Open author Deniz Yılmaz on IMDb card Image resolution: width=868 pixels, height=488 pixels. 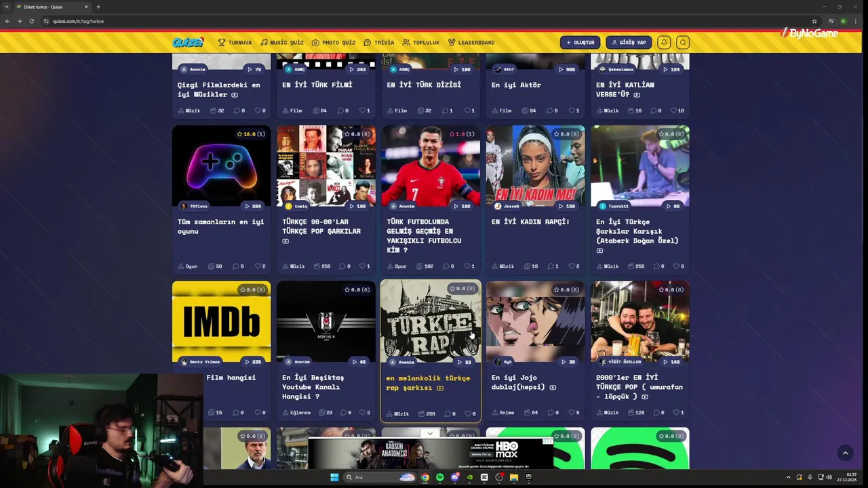(x=201, y=362)
